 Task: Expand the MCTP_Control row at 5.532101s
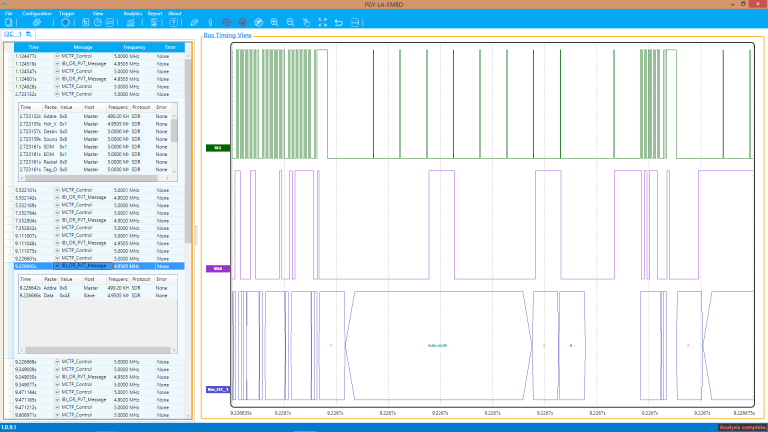coord(57,190)
